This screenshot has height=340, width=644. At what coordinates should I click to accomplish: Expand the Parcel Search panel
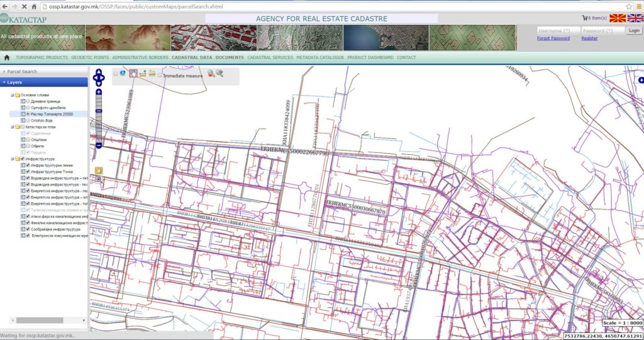(22, 72)
